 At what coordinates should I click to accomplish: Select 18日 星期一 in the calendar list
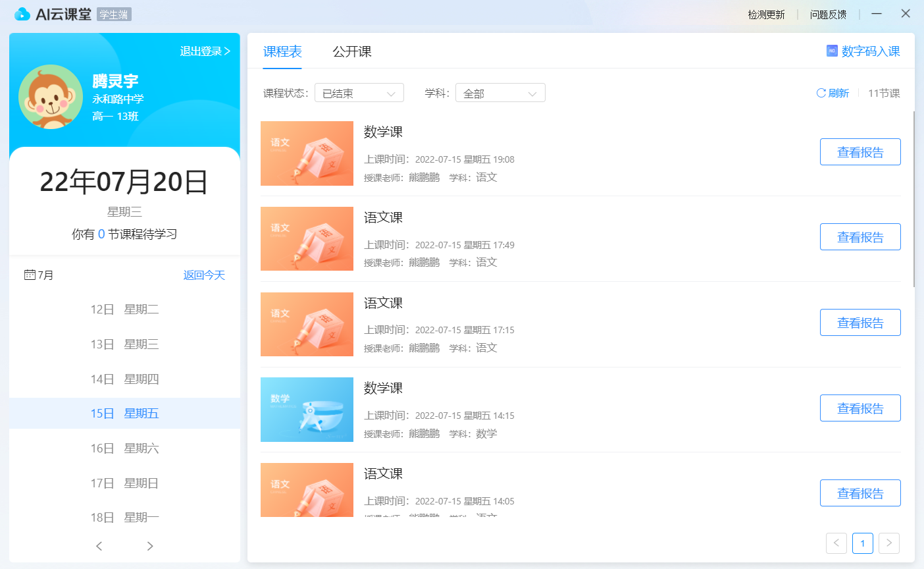point(124,518)
